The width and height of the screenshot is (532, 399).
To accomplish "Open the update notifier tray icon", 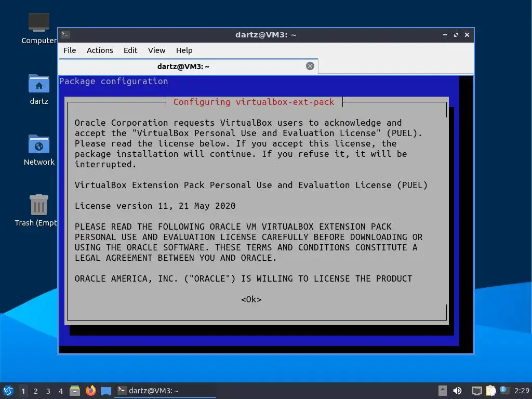I will point(504,390).
